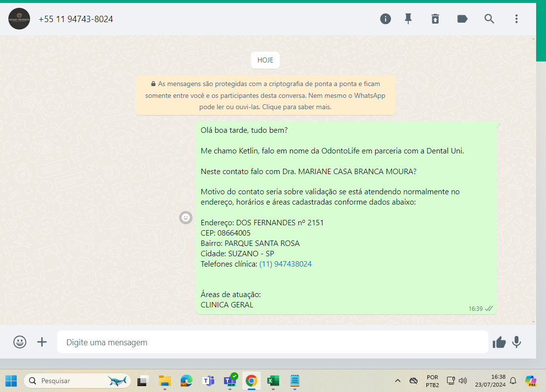Launch Copilot preview icon in taskbar
Screen dimensions: 546x392
tap(531, 381)
